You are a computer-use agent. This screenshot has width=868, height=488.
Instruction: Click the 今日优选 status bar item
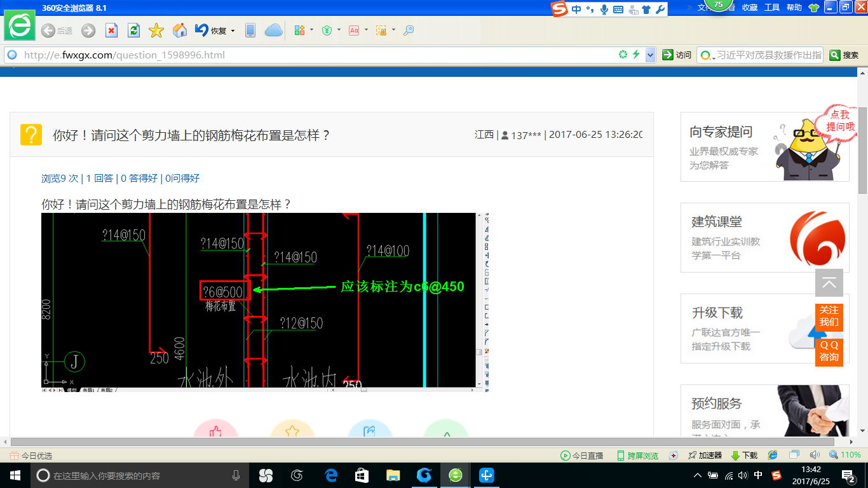tap(31, 456)
